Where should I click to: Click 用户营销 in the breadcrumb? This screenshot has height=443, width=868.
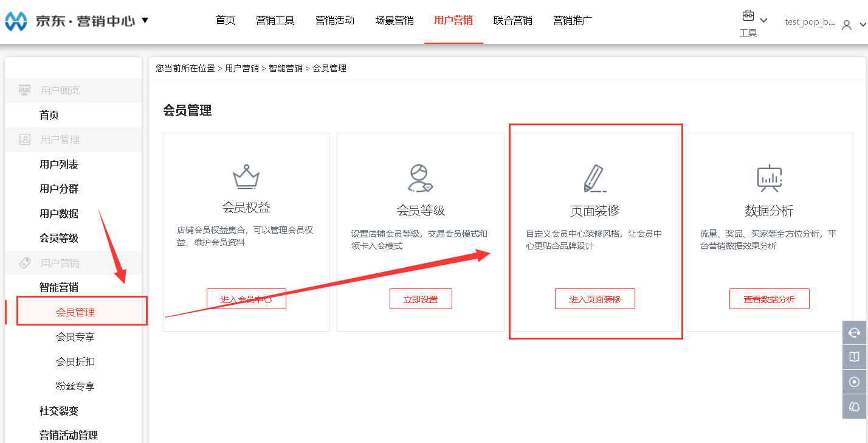pyautogui.click(x=242, y=68)
